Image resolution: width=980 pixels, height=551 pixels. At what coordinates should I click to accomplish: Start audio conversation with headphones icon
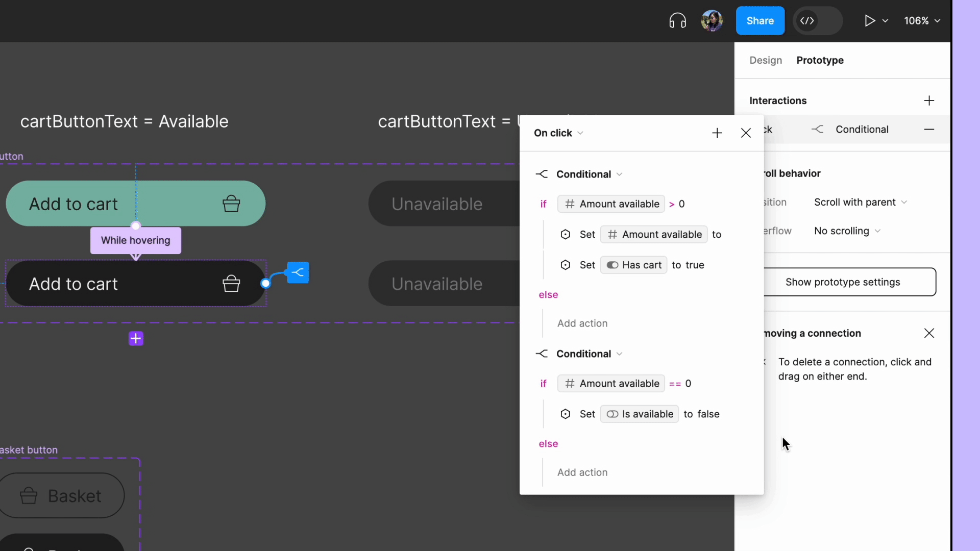(x=677, y=21)
